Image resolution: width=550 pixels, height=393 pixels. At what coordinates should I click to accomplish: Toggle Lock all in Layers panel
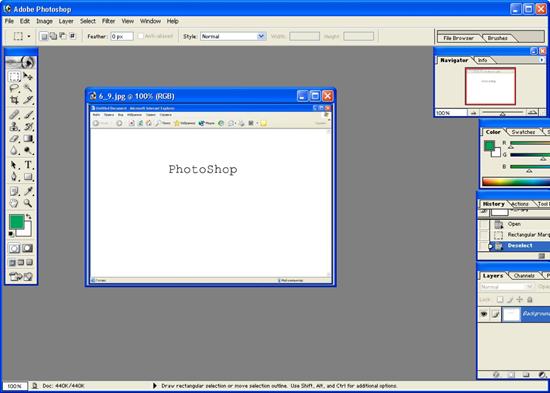(530, 300)
